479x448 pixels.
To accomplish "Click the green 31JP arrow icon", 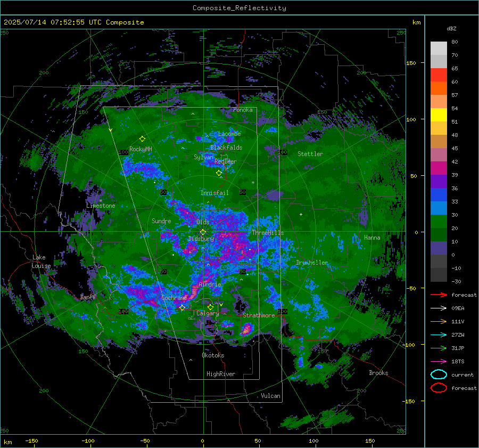I will (x=439, y=348).
